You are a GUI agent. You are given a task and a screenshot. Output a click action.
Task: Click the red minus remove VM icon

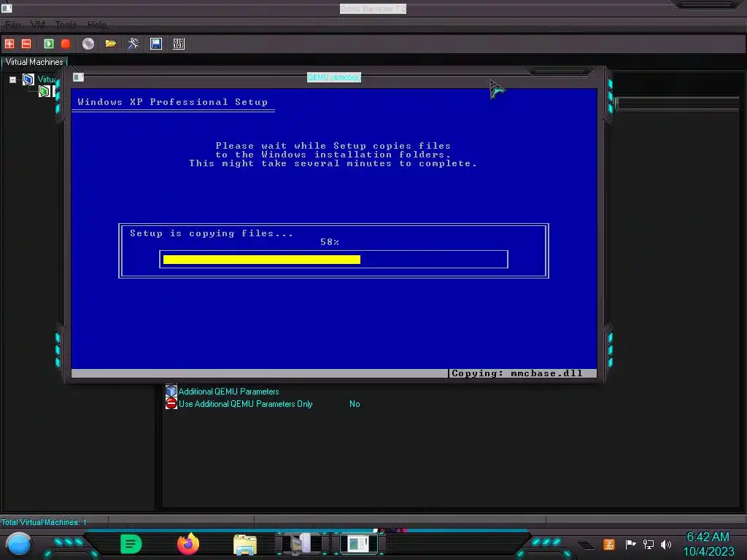[26, 44]
